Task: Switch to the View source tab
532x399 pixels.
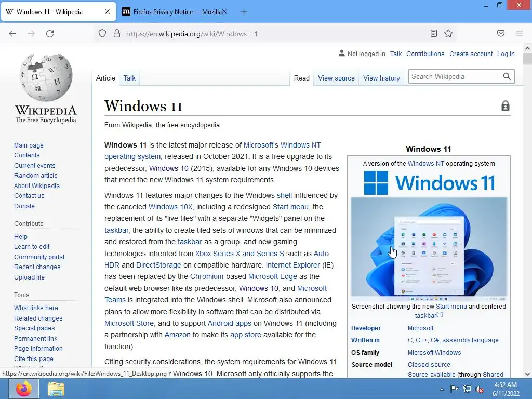Action: pos(336,78)
